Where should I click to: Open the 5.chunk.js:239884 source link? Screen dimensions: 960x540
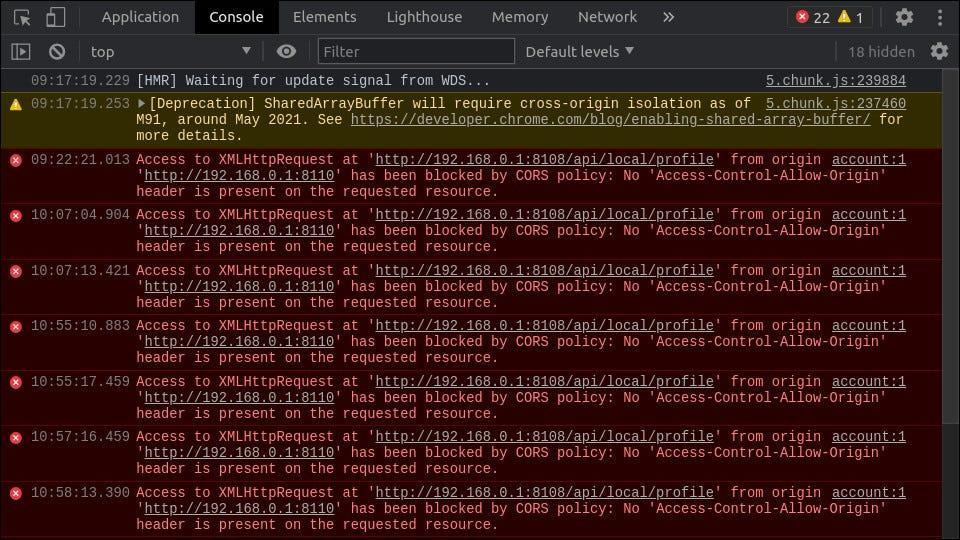(835, 81)
